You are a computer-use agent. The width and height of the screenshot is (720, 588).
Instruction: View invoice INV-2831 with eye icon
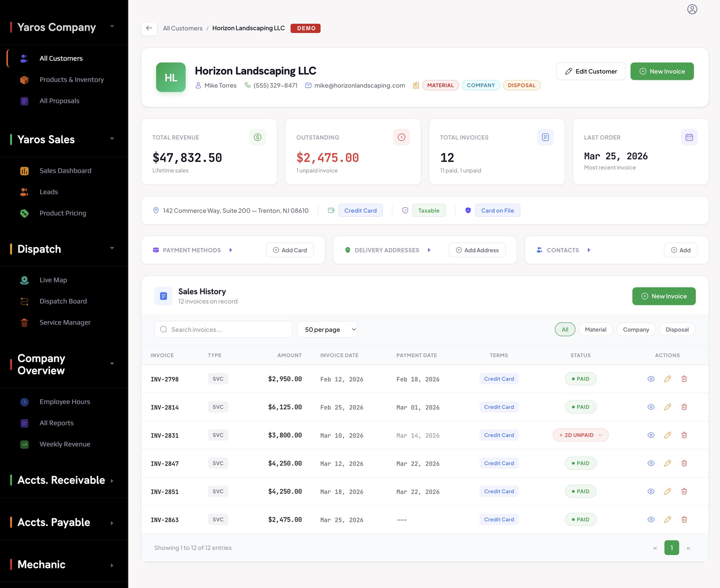(x=651, y=435)
